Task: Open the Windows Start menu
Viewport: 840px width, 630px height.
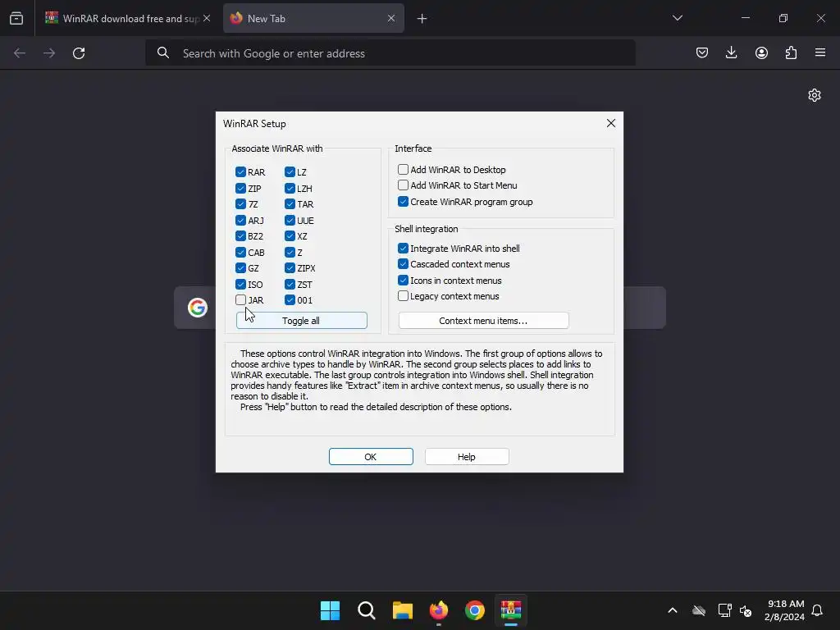Action: [330, 610]
